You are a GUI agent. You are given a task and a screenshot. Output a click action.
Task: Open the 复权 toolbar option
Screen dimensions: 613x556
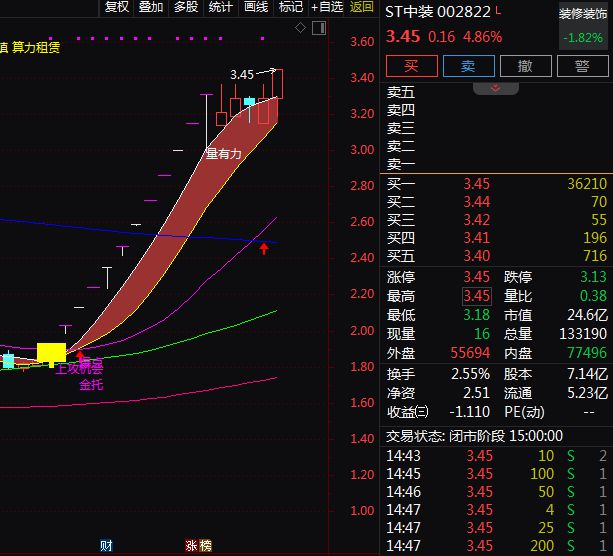click(117, 7)
